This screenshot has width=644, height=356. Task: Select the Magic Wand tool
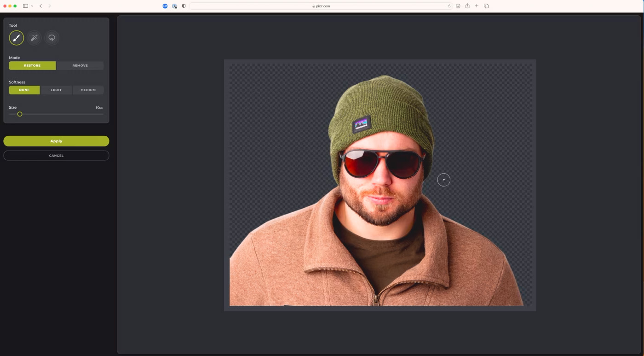pyautogui.click(x=34, y=38)
